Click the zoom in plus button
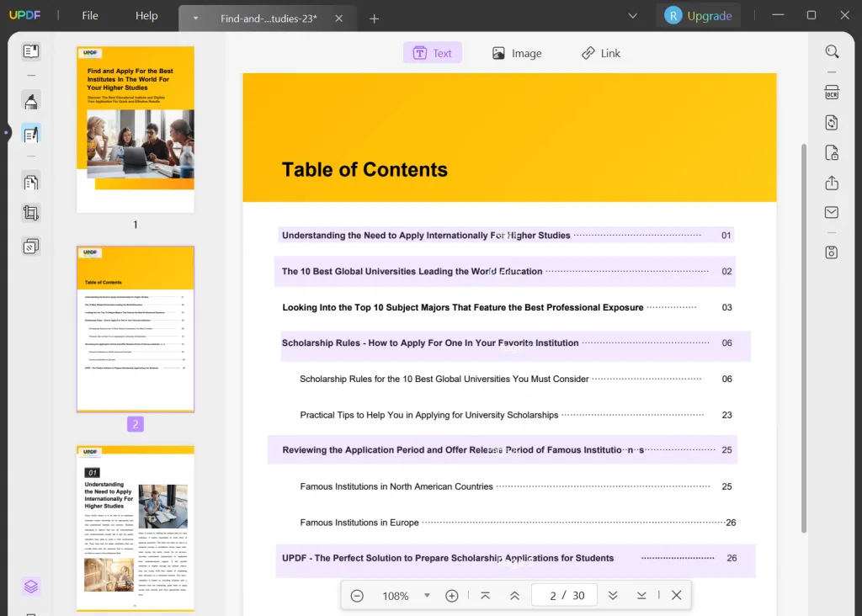 pyautogui.click(x=452, y=596)
